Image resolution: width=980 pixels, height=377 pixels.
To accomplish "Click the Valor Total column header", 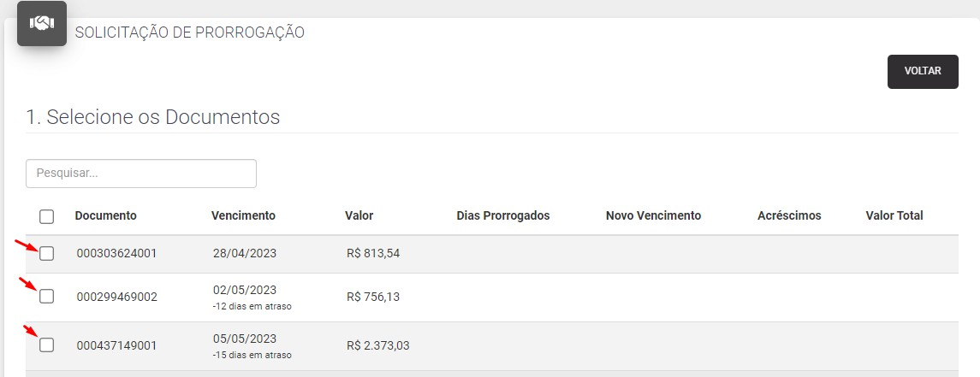I will 894,215.
